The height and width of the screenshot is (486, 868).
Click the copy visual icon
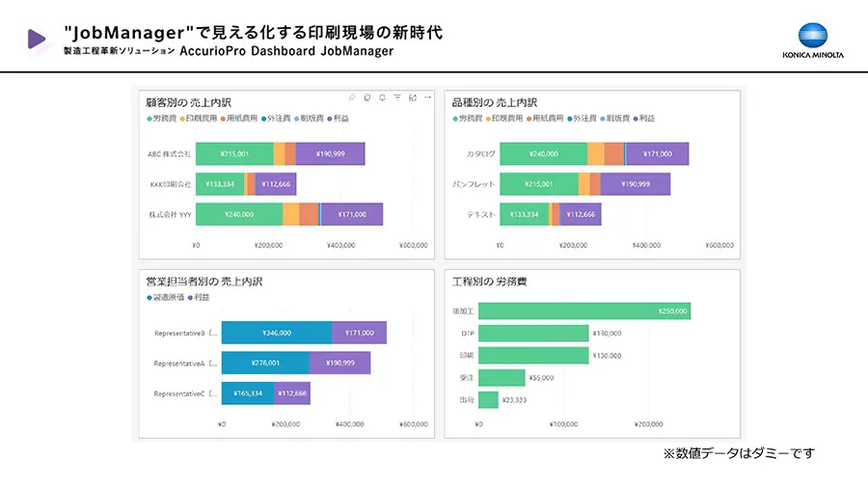pos(367,97)
